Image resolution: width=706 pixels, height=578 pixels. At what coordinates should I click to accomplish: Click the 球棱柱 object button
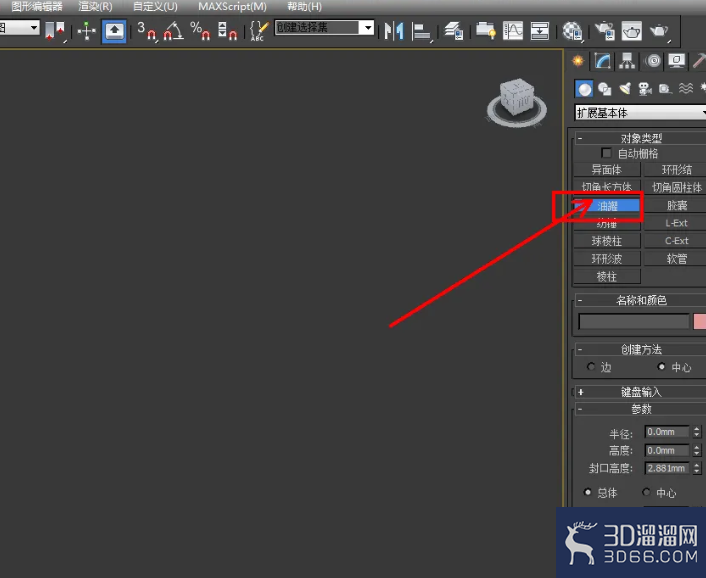tap(606, 241)
